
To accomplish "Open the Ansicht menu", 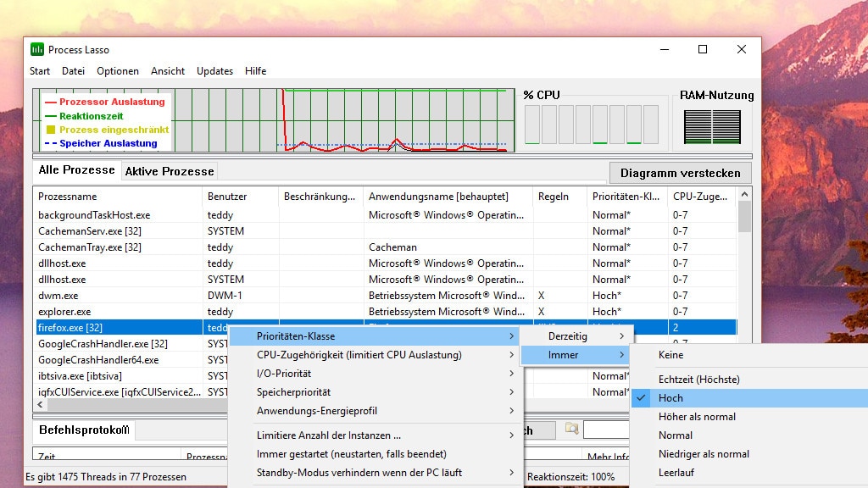I will click(168, 71).
